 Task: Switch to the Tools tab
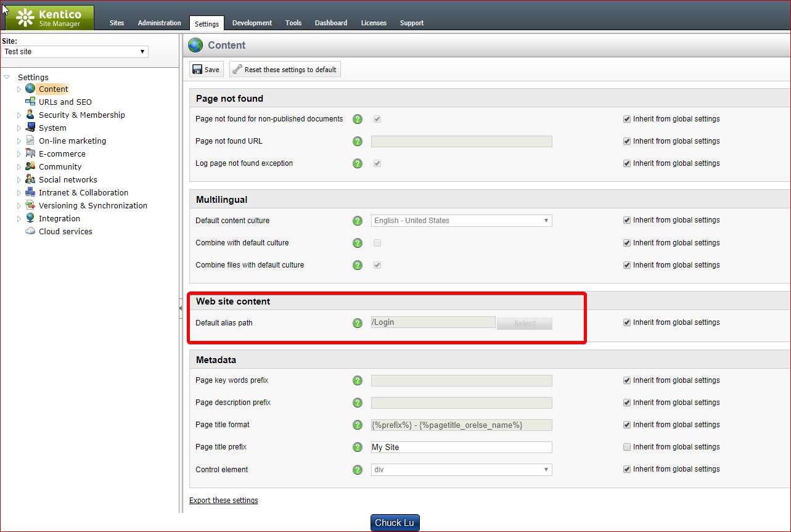click(293, 23)
